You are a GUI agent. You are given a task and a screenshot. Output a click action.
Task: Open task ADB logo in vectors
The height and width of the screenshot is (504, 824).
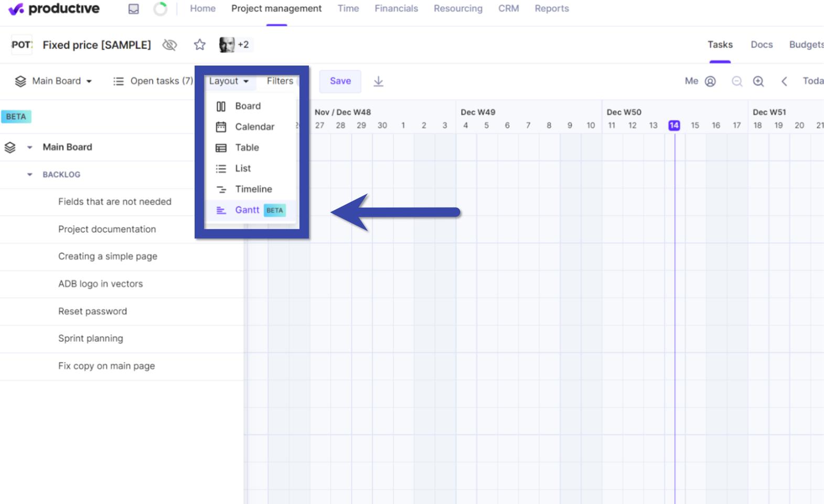click(100, 284)
